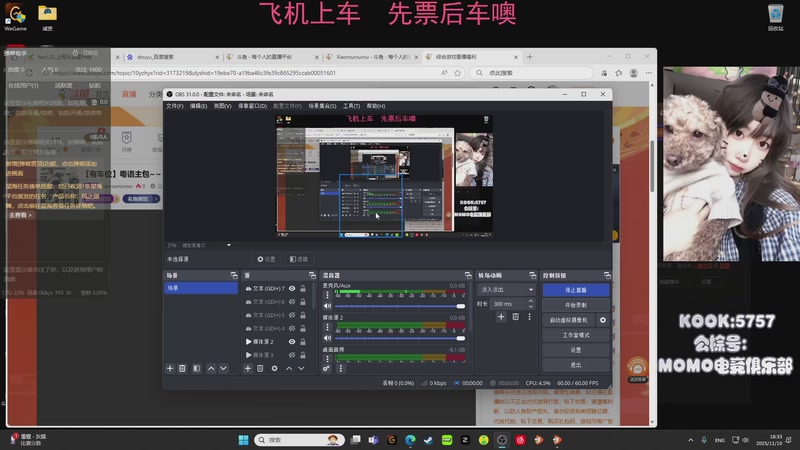Click 退出 exit button in OBS controls
800x450 pixels.
click(x=576, y=365)
